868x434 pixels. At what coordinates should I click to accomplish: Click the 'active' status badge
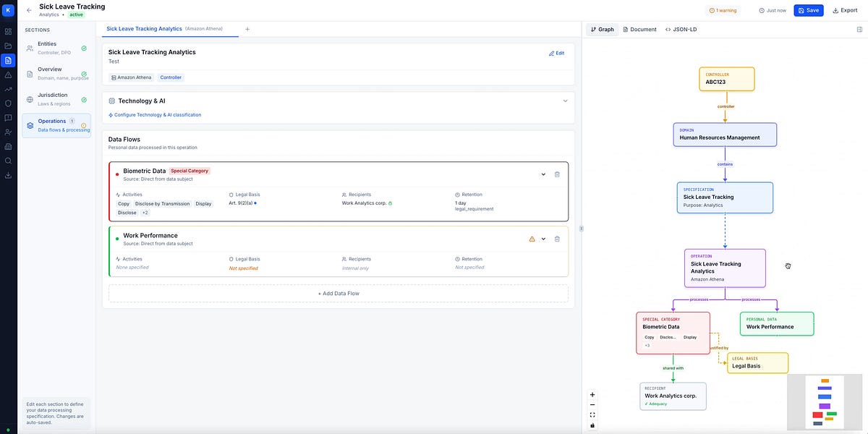click(x=76, y=14)
